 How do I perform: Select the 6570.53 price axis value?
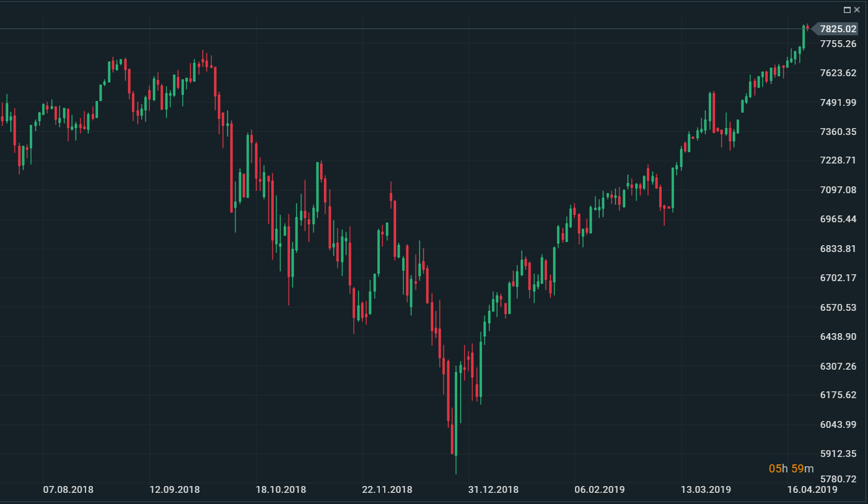tap(838, 308)
